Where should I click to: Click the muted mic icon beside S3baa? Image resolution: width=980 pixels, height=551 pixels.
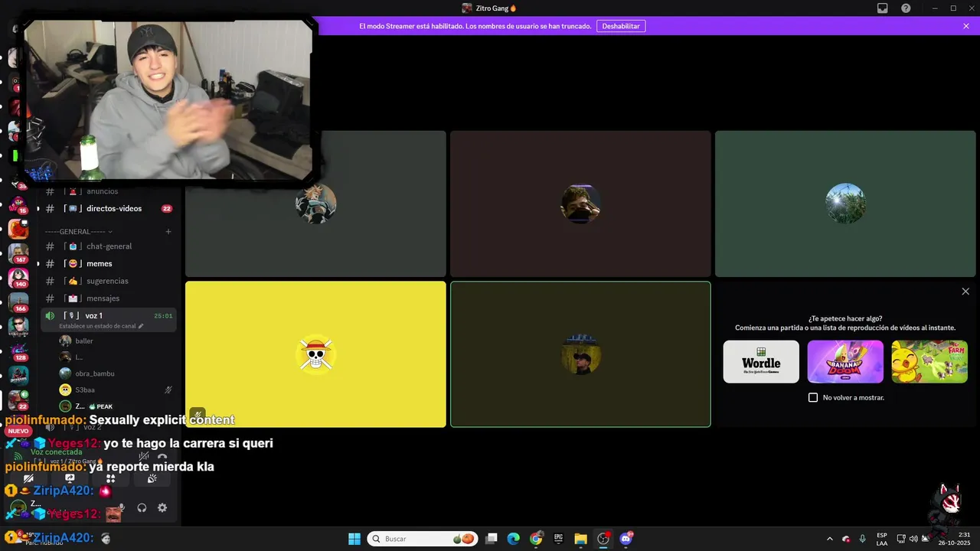coord(168,390)
